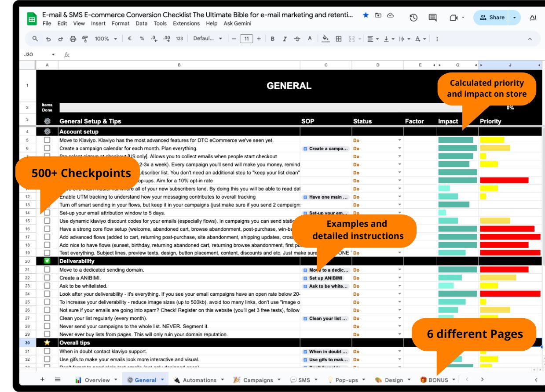This screenshot has width=545, height=392.
Task: Open the Extensions menu
Action: (186, 23)
